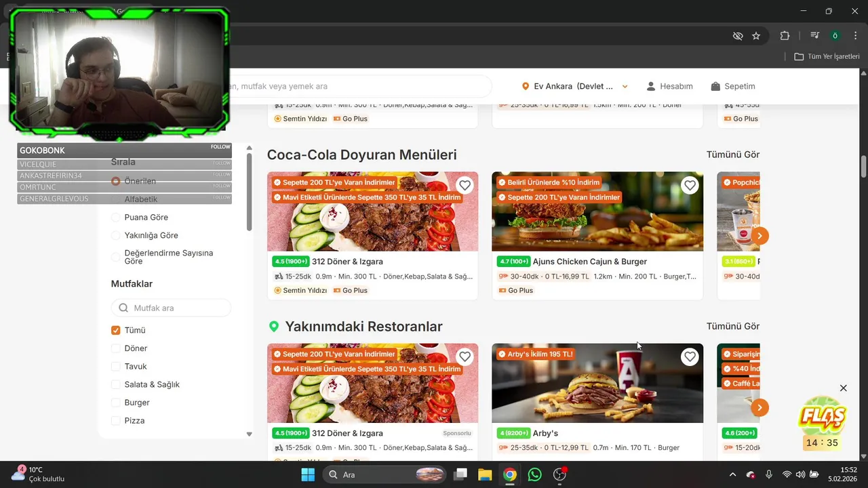This screenshot has height=488, width=868.
Task: Open Chrome media control icon
Action: tap(815, 36)
